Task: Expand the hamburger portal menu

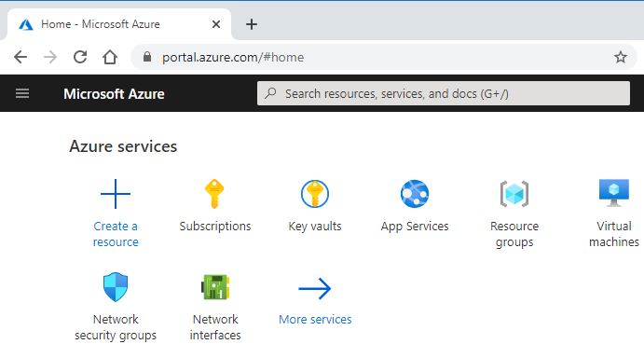Action: (x=22, y=93)
